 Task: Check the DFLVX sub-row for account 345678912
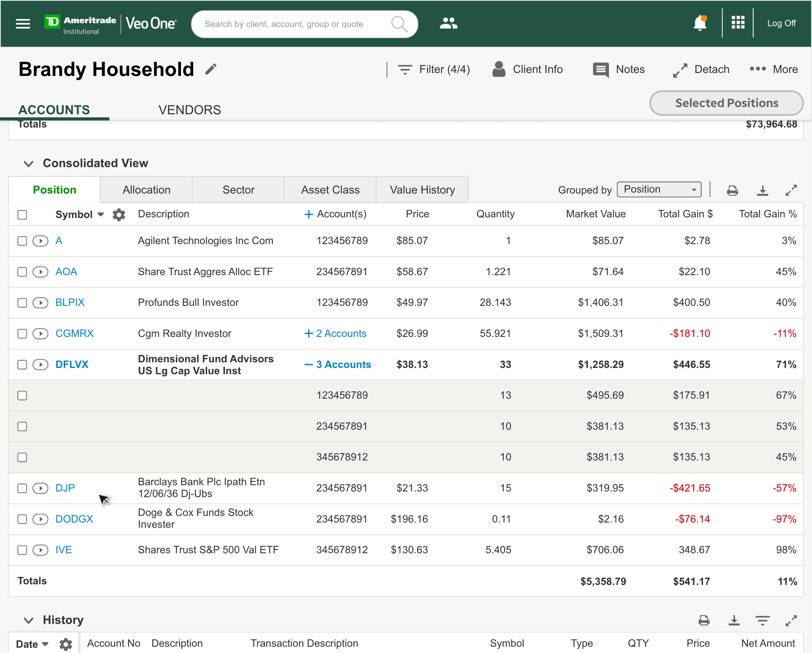point(22,457)
